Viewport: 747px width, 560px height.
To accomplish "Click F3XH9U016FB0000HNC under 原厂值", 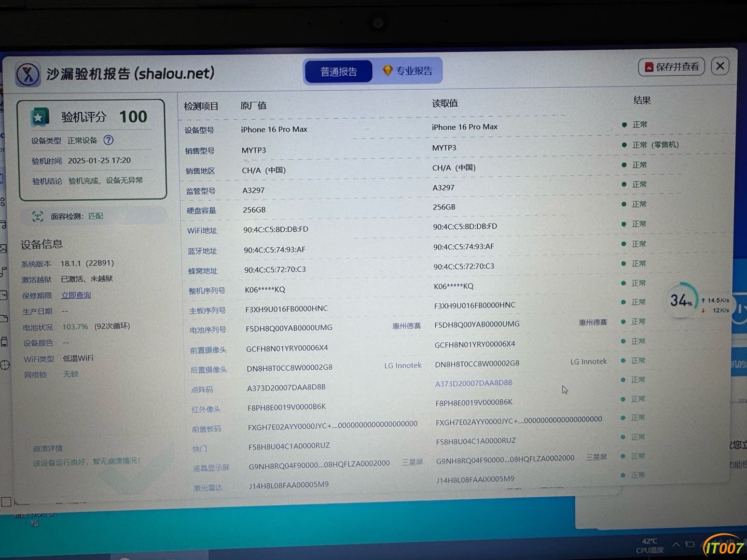I will click(x=286, y=309).
